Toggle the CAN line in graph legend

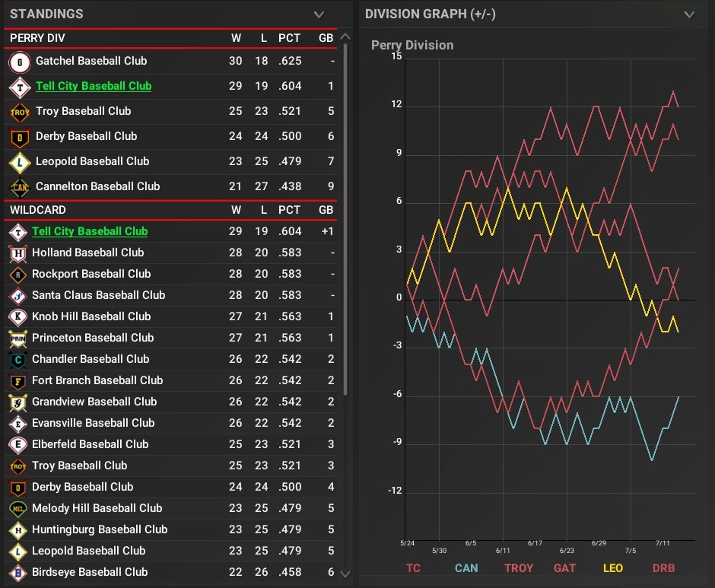click(466, 567)
